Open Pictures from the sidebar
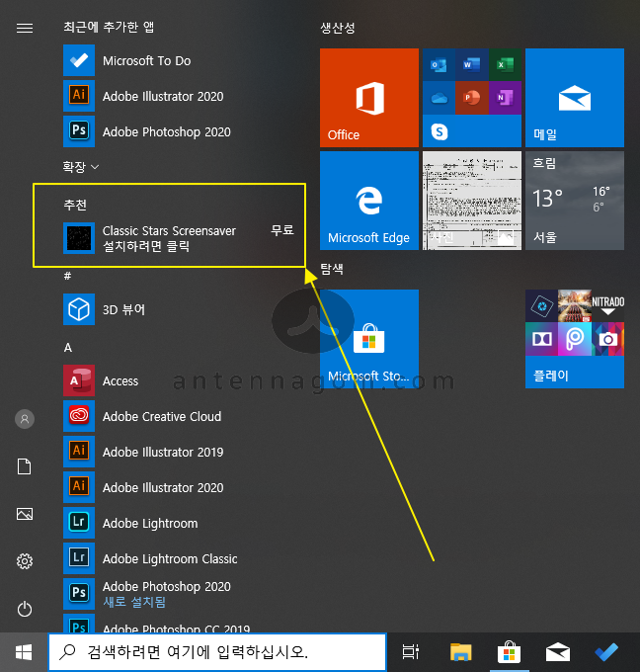The height and width of the screenshot is (672, 640). (25, 514)
